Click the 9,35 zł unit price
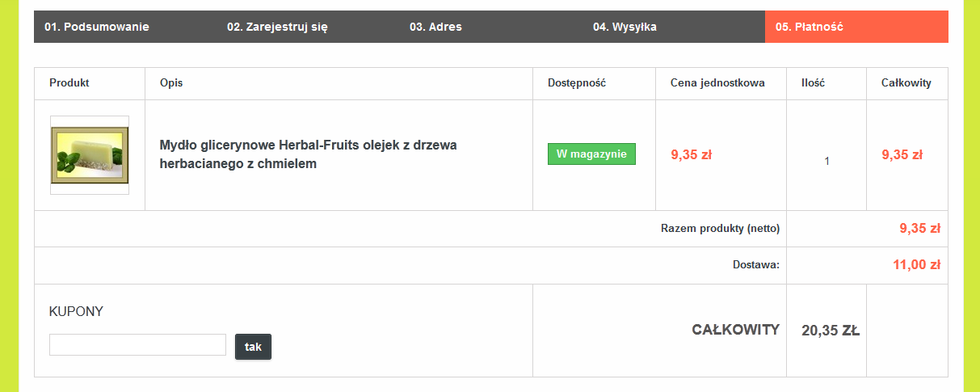The width and height of the screenshot is (980, 392). click(691, 154)
